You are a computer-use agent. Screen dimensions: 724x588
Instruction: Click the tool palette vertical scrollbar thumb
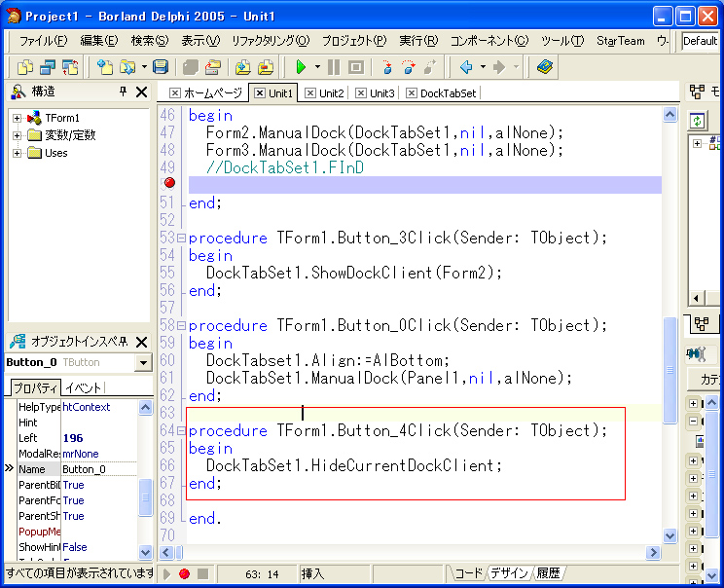pyautogui.click(x=712, y=474)
